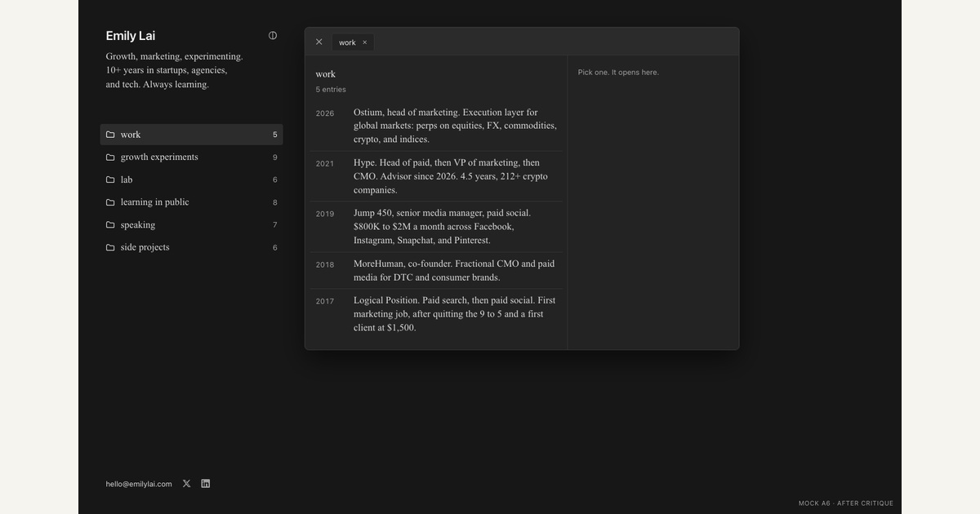Click the hello@emilylai.com email link

(x=139, y=484)
